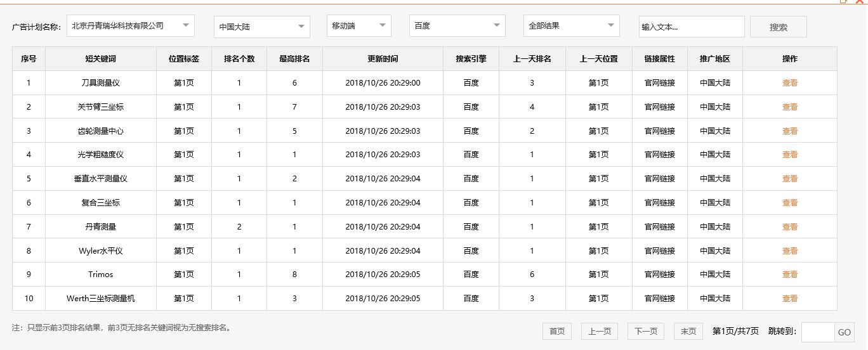
Task: Select keyword cell 垂直水平测量仪
Action: [101, 179]
